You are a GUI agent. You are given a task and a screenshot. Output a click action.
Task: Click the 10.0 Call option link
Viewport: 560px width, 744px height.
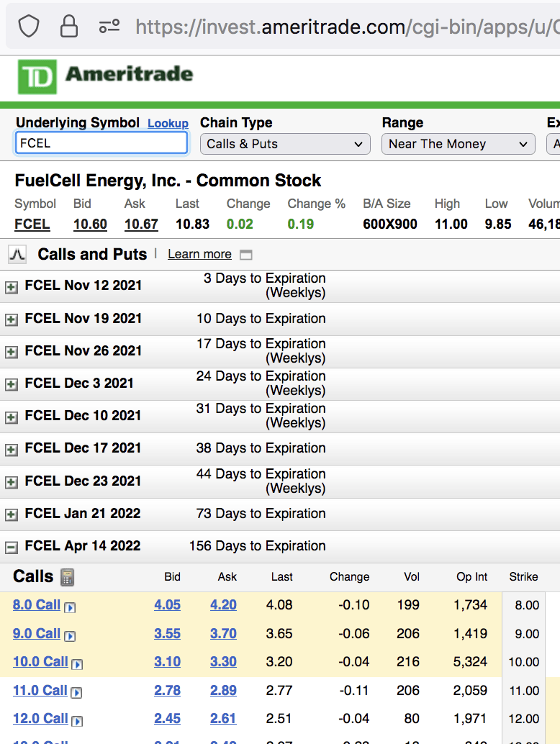coord(40,662)
